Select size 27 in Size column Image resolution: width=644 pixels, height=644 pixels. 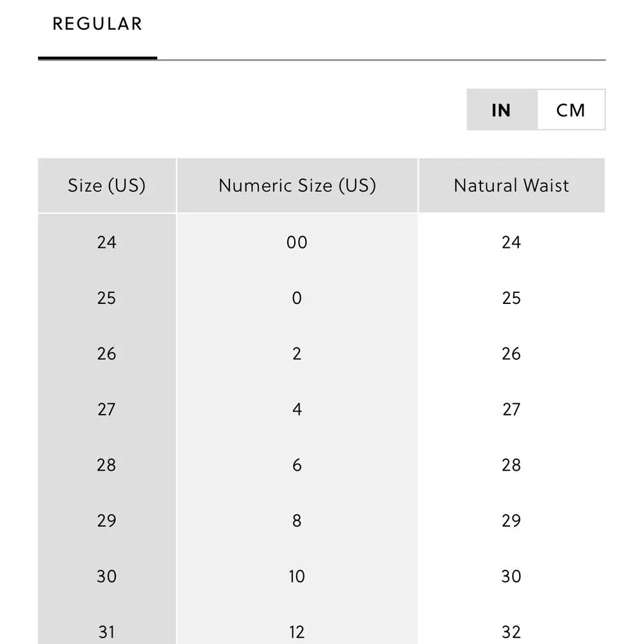point(107,410)
